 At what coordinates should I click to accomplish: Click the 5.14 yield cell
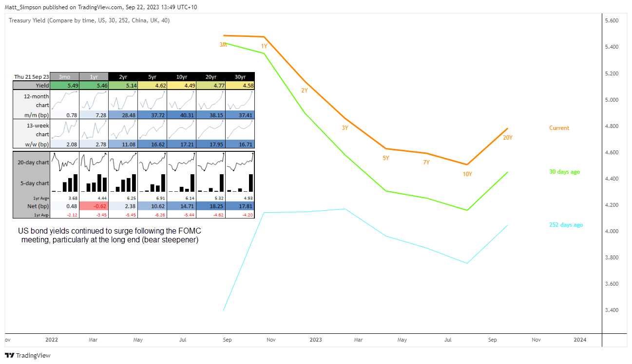[x=123, y=85]
